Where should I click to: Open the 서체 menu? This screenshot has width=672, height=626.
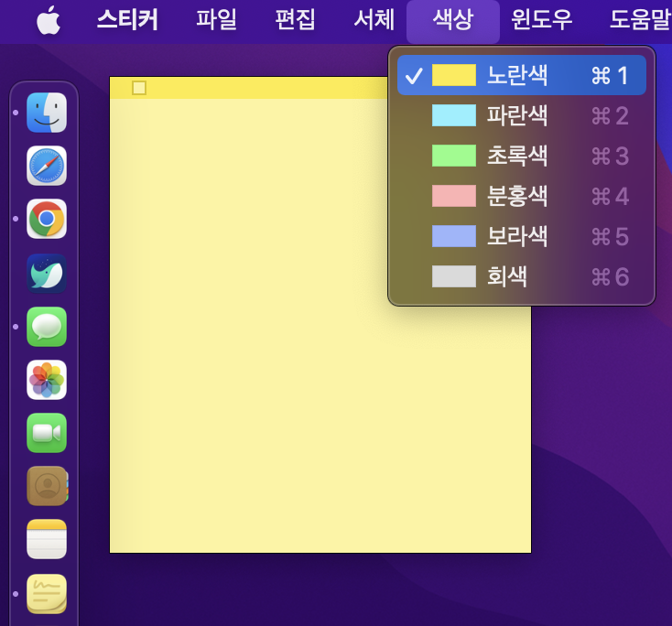[374, 20]
